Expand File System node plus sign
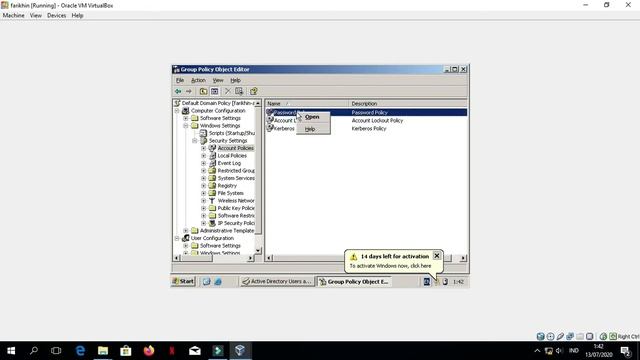Viewport: 640px width, 360px height. (204, 193)
